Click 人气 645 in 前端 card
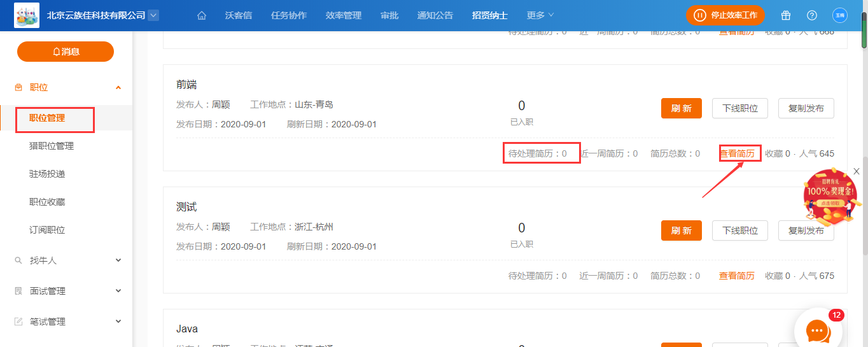 coord(816,153)
